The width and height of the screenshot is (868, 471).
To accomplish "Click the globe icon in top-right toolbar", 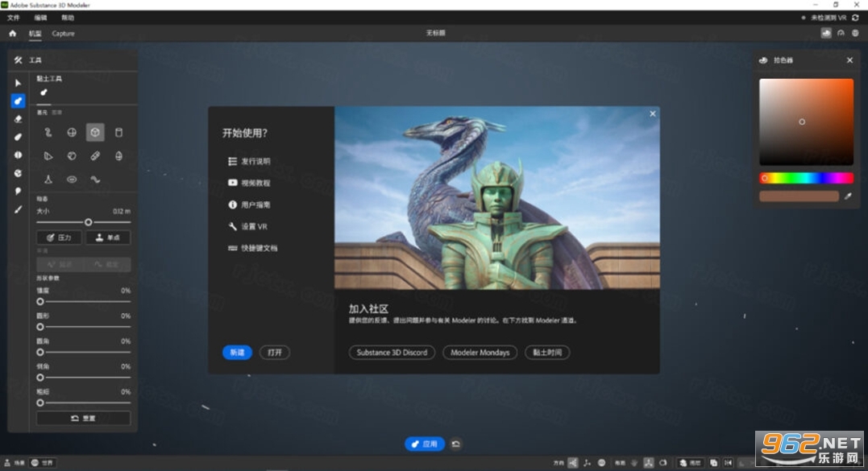I will pyautogui.click(x=855, y=33).
